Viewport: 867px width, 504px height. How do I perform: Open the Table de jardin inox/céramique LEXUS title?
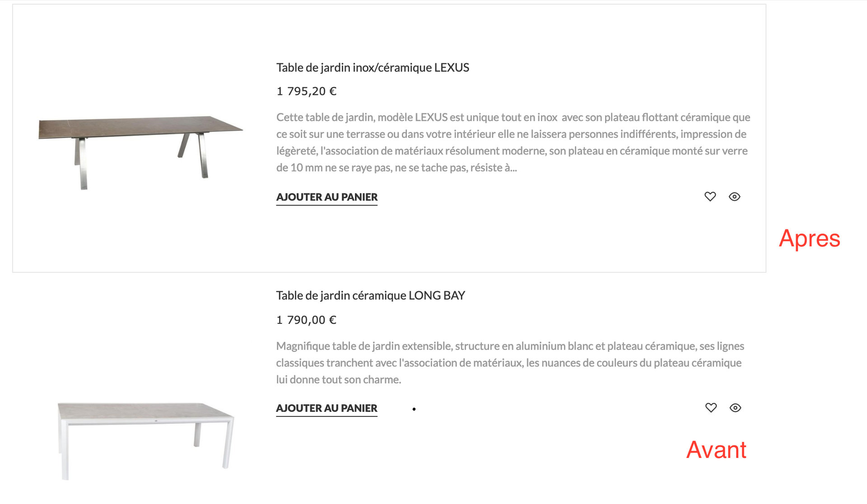[373, 68]
